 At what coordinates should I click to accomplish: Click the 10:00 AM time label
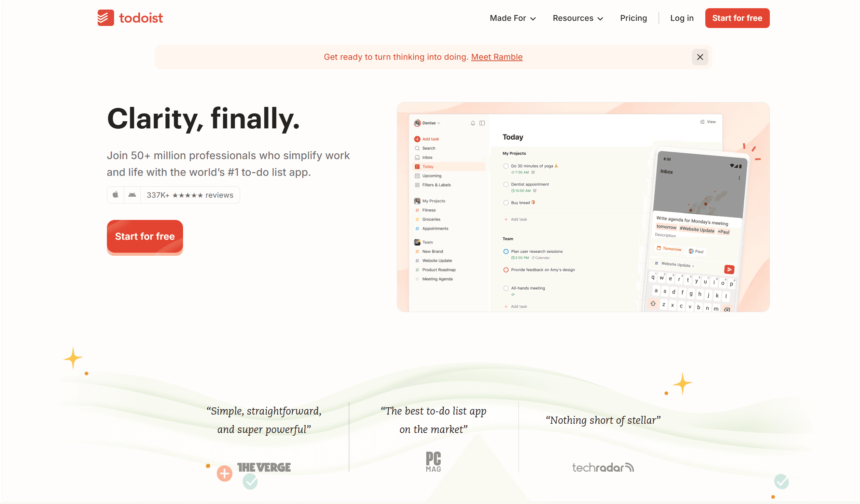(x=521, y=191)
